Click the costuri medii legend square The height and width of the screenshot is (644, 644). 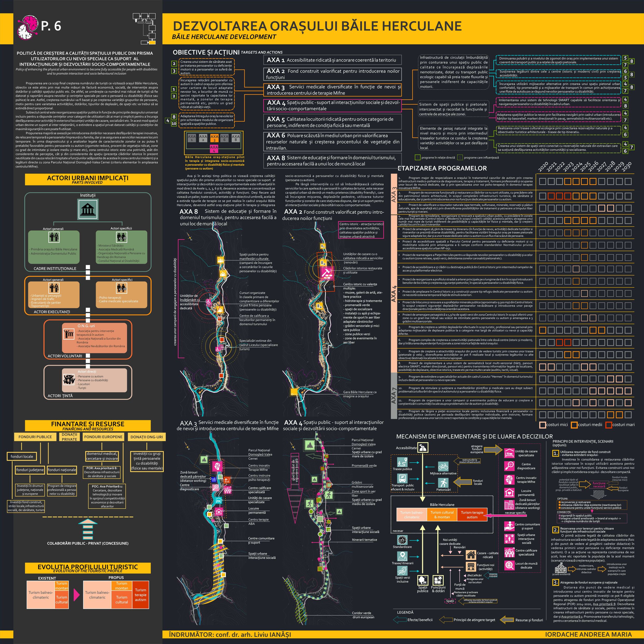574,425
